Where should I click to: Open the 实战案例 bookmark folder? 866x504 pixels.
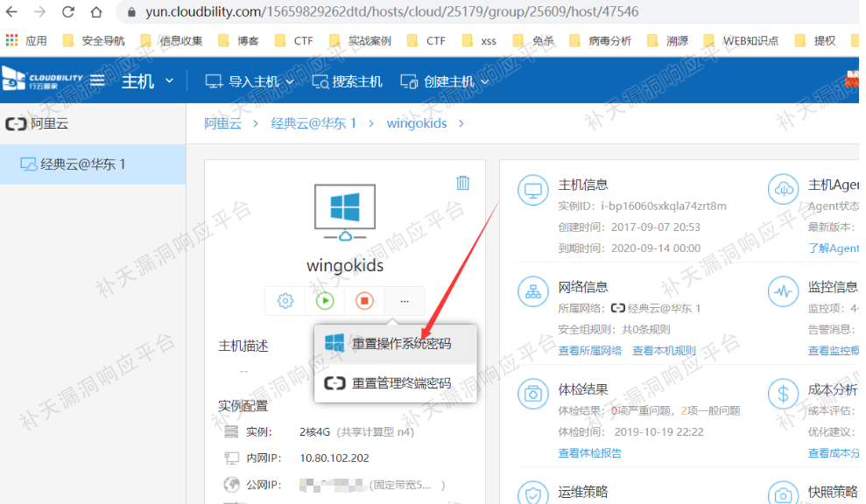click(360, 40)
